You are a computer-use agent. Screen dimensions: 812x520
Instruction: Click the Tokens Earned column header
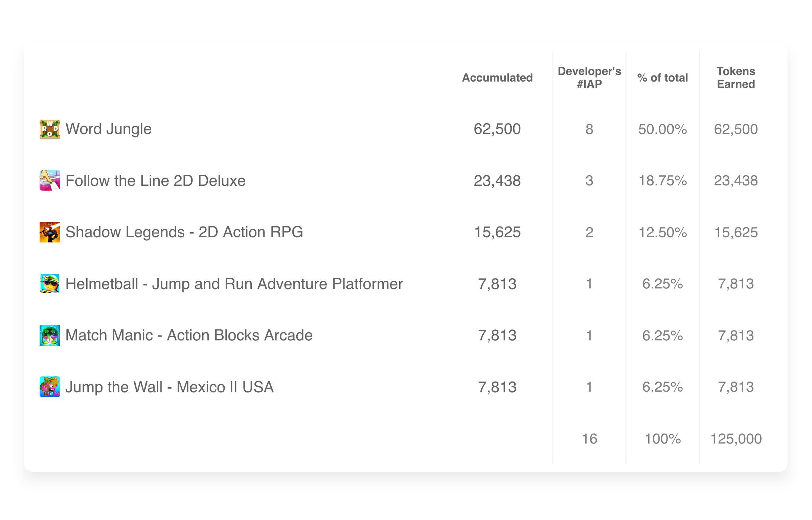pos(736,78)
